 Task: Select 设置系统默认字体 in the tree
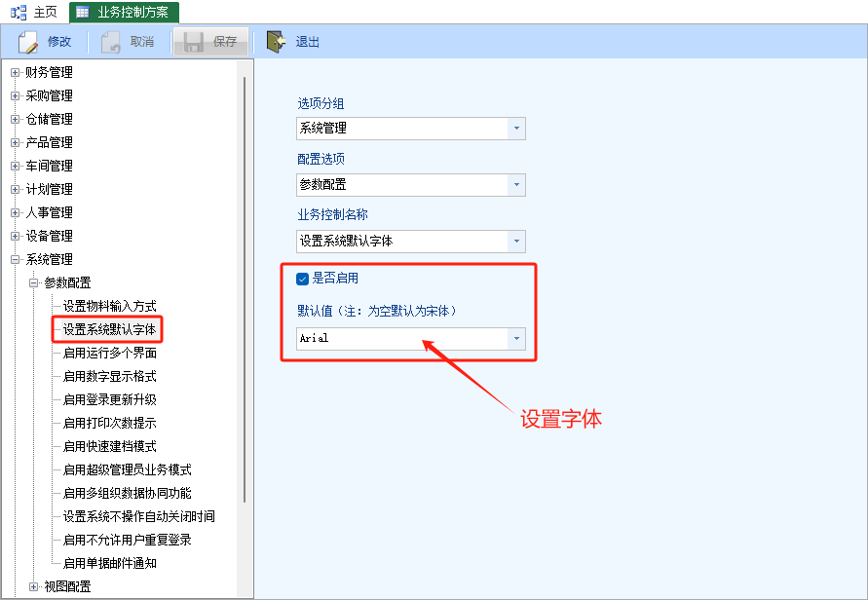(109, 330)
